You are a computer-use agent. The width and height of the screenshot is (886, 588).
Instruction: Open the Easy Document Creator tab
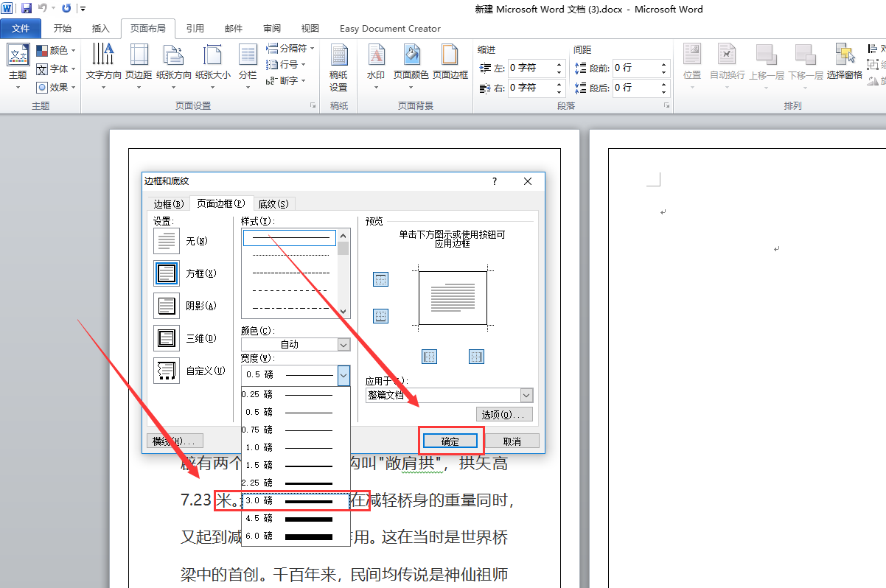(390, 29)
